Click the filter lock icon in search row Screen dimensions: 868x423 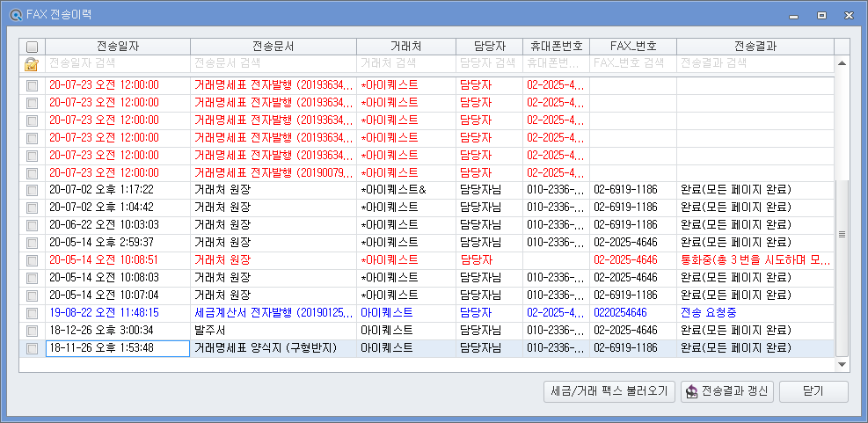pos(32,64)
